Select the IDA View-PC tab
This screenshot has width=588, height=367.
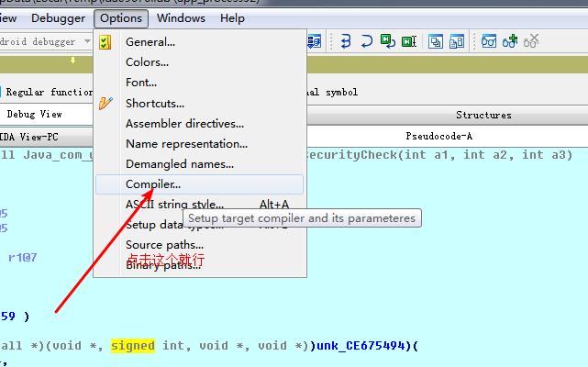pos(46,137)
